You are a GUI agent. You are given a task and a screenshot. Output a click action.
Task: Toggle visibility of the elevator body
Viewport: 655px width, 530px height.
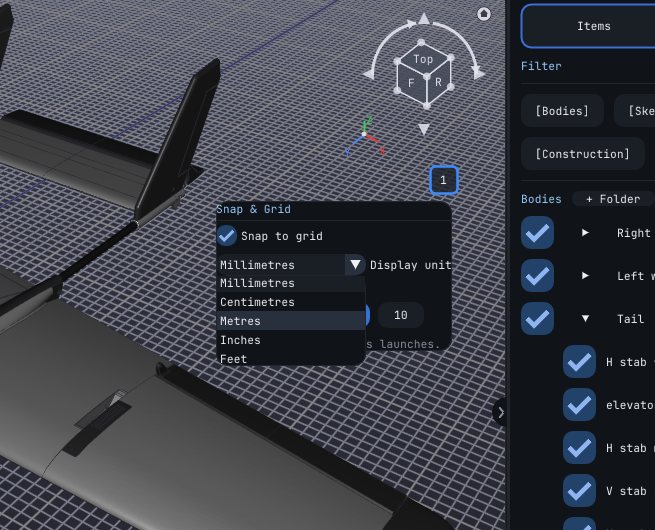tap(579, 405)
